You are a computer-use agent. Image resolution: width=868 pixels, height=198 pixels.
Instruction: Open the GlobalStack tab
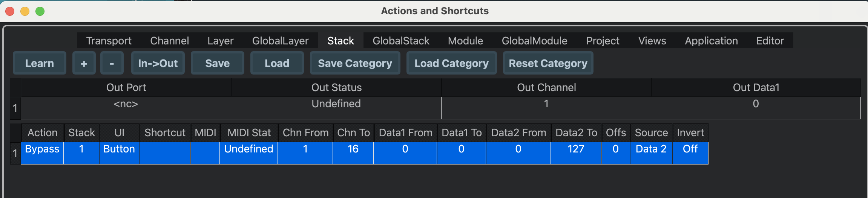401,41
